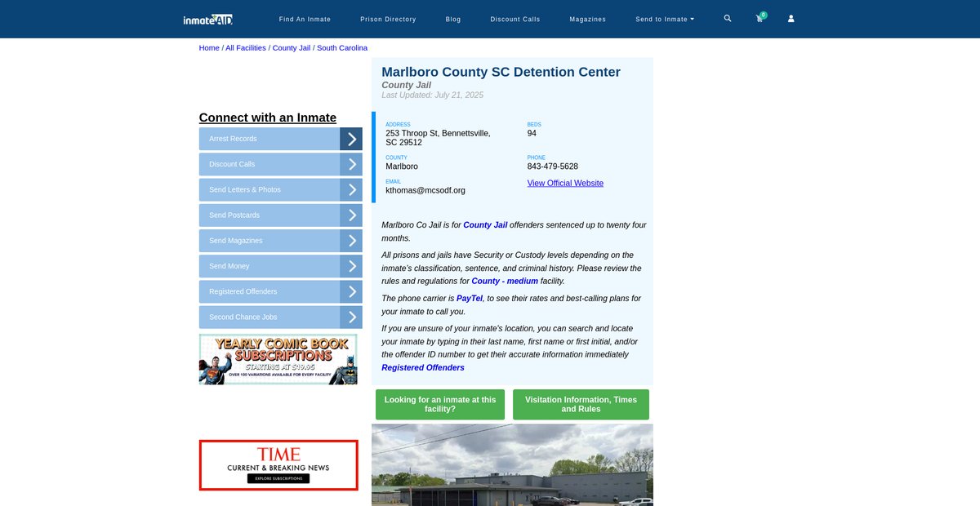The width and height of the screenshot is (980, 506).
Task: Click the arrow icon beside Send Letters & Photos
Action: (351, 189)
